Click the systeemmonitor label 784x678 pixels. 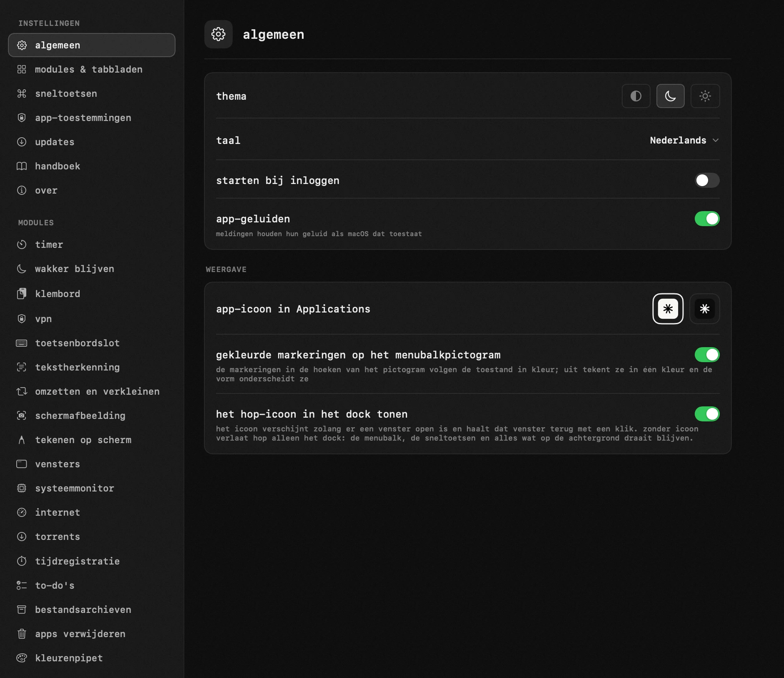(75, 488)
